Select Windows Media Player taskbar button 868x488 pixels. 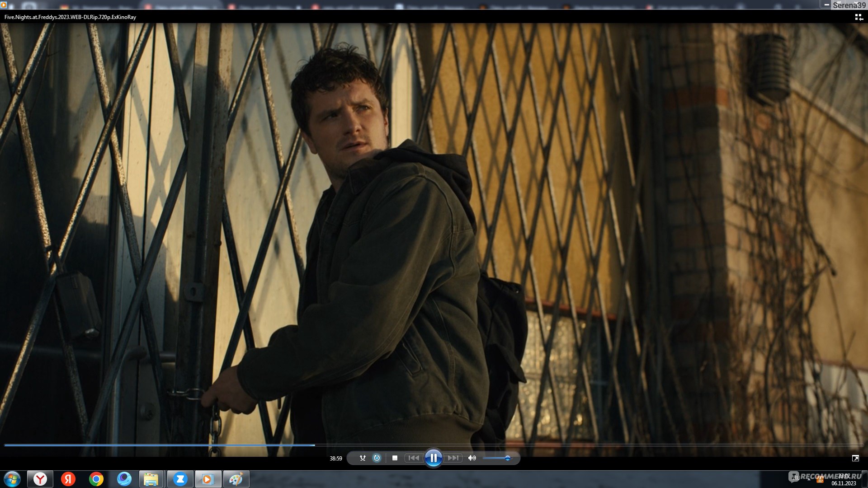[208, 479]
